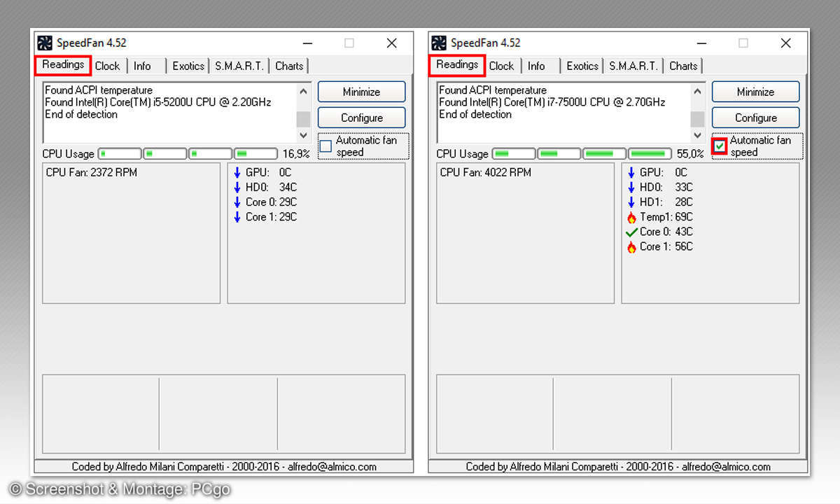Click the footer credits in the i7-7500U window
Screen dimensions: 840x504
tap(618, 466)
